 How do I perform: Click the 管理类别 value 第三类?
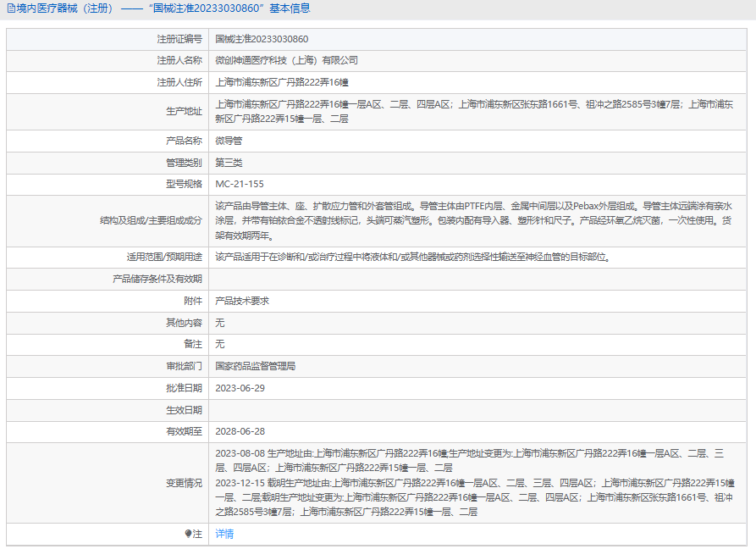click(x=229, y=163)
